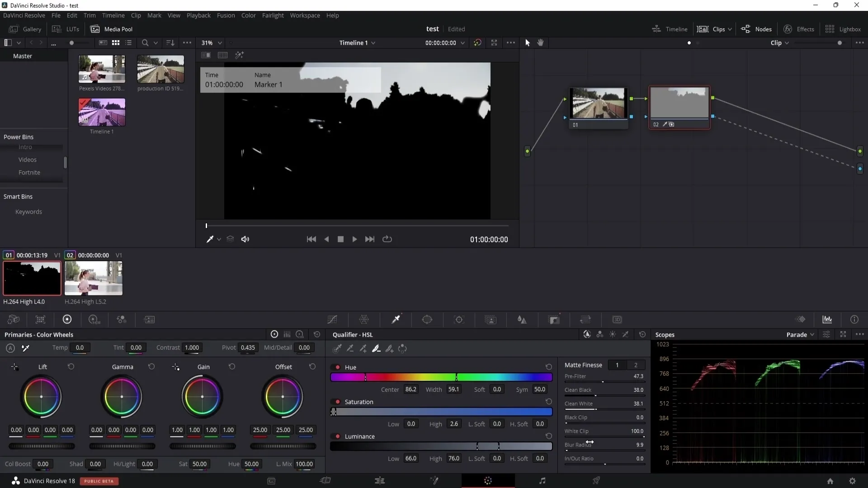This screenshot has height=488, width=868.
Task: Expand the bin list layout dropdown
Action: (19, 42)
